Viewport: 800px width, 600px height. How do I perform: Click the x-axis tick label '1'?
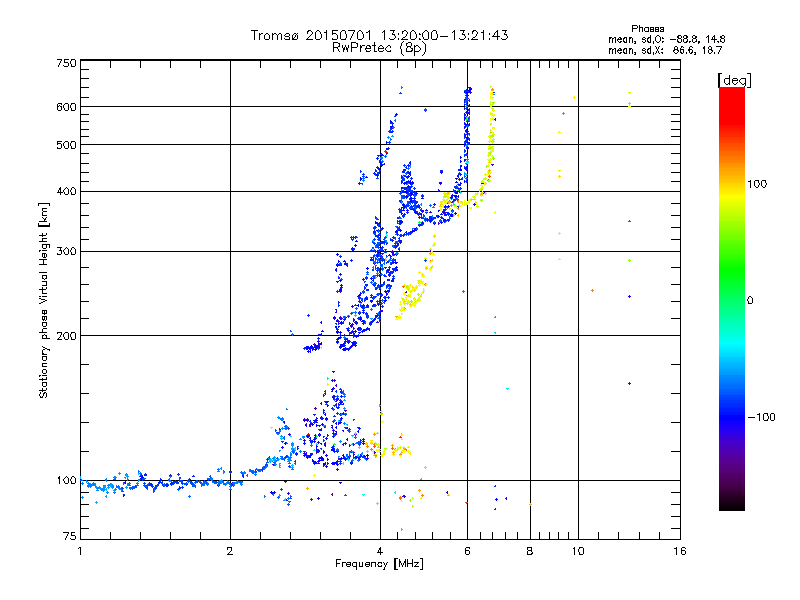click(80, 551)
